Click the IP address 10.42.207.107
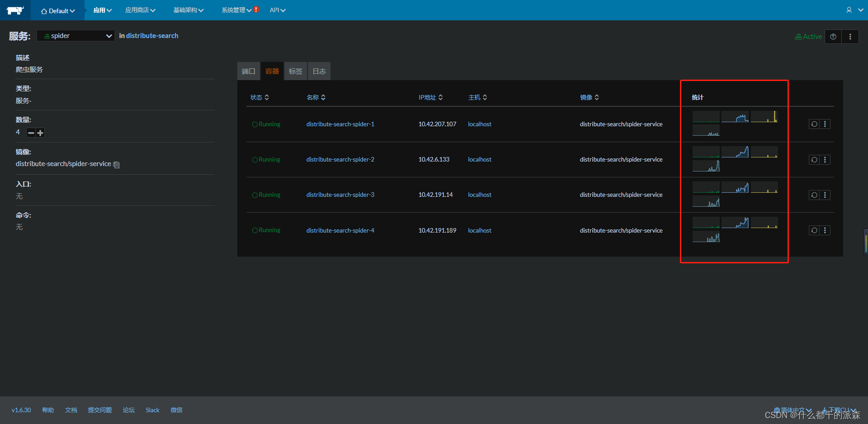This screenshot has width=868, height=424. (x=437, y=124)
